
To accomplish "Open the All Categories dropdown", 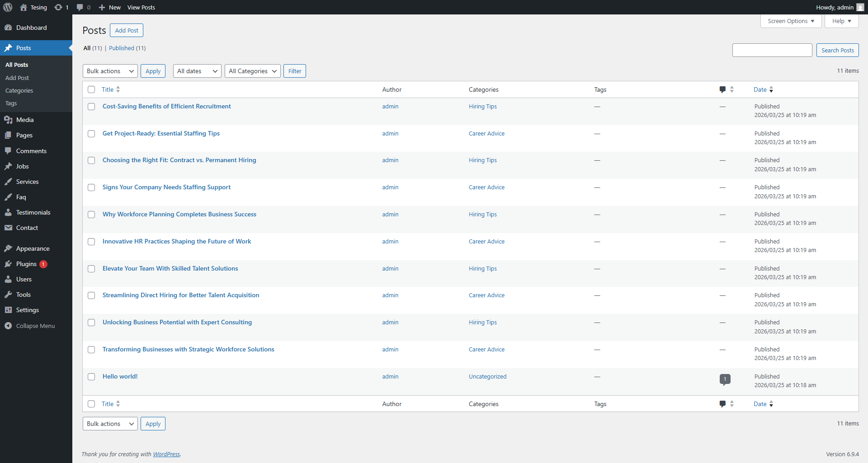I will pyautogui.click(x=252, y=71).
